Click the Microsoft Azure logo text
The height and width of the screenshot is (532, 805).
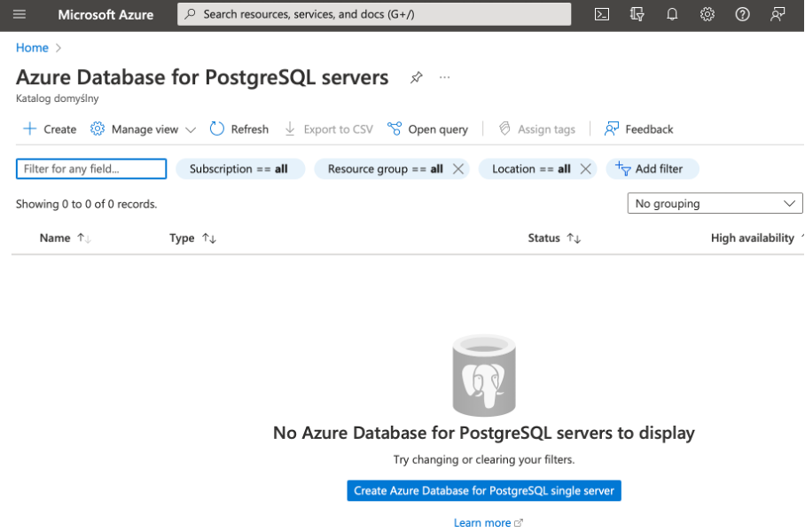click(x=106, y=15)
